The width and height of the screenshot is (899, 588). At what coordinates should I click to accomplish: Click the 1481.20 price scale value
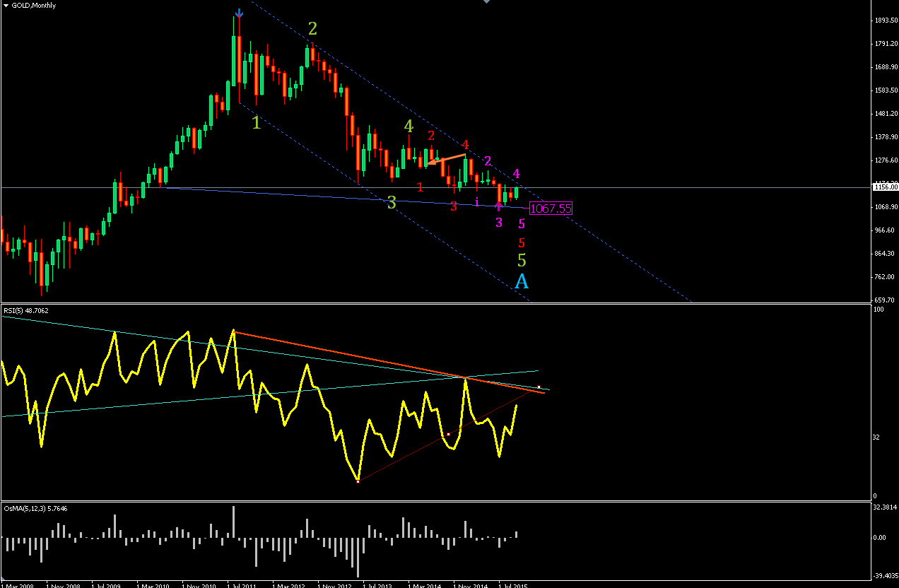coord(886,113)
